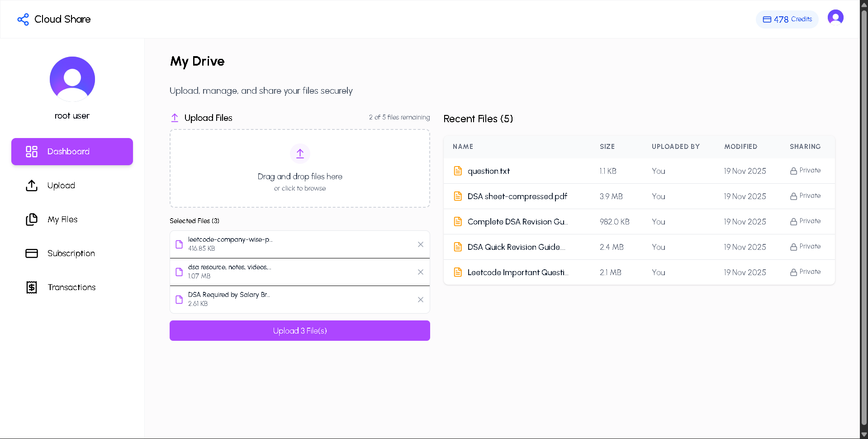Image resolution: width=868 pixels, height=439 pixels.
Task: Open Leetcode Important Questi... file name
Action: click(518, 272)
